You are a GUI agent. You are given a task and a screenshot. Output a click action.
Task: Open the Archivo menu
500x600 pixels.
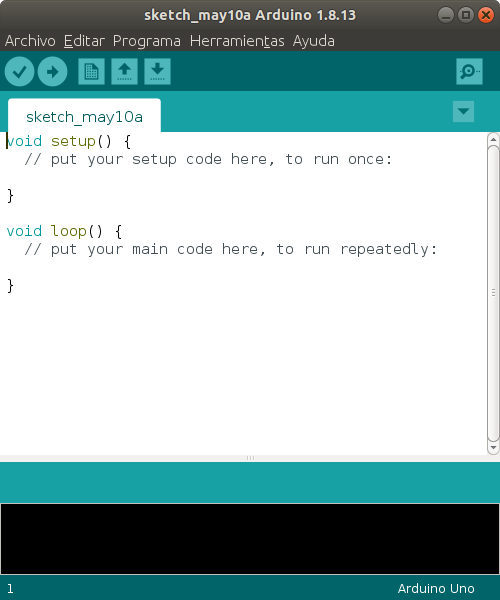coord(30,41)
